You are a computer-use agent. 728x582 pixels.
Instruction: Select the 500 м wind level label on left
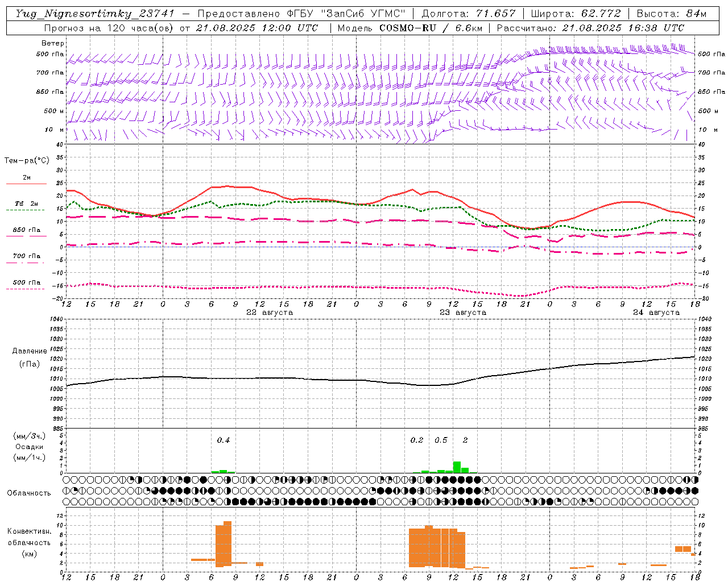pos(53,111)
